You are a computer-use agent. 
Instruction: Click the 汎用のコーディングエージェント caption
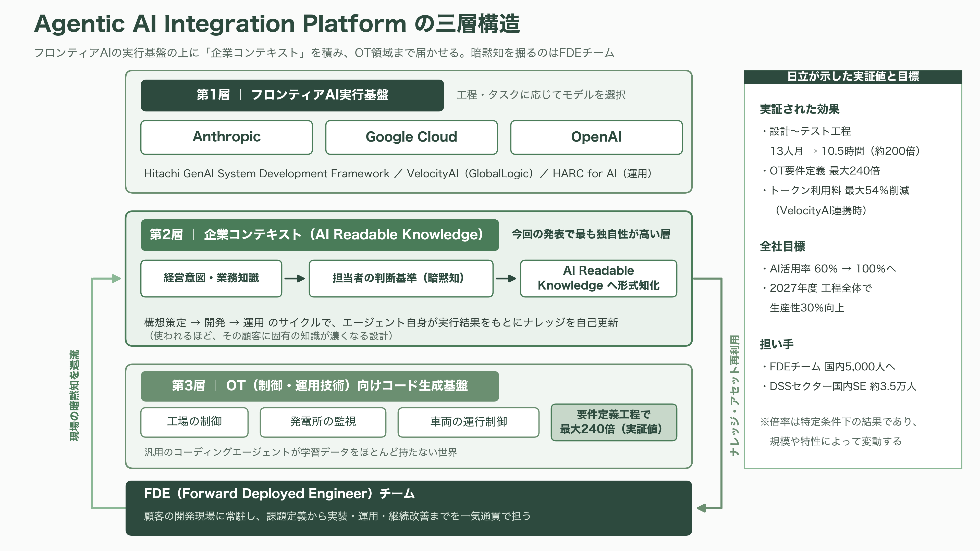(301, 452)
